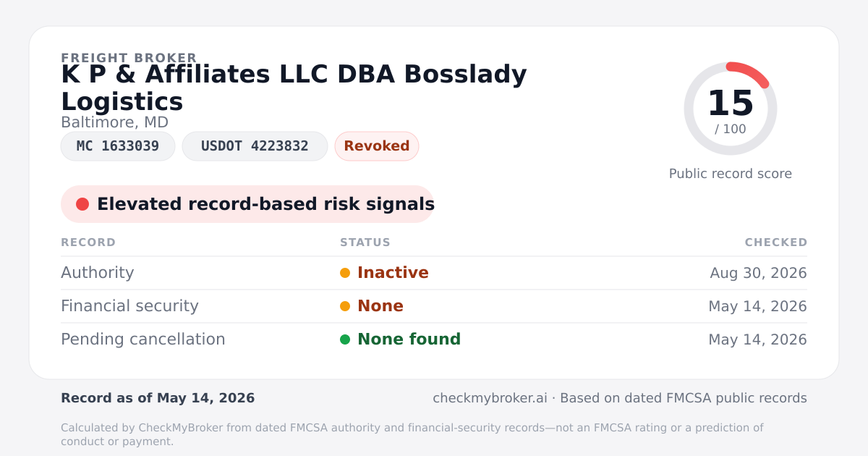Open the checkmybroker.ai link
Image resolution: width=868 pixels, height=456 pixels.
click(490, 398)
